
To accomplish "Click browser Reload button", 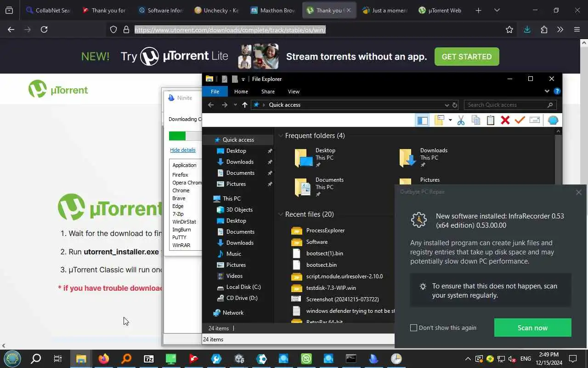I will (x=44, y=29).
